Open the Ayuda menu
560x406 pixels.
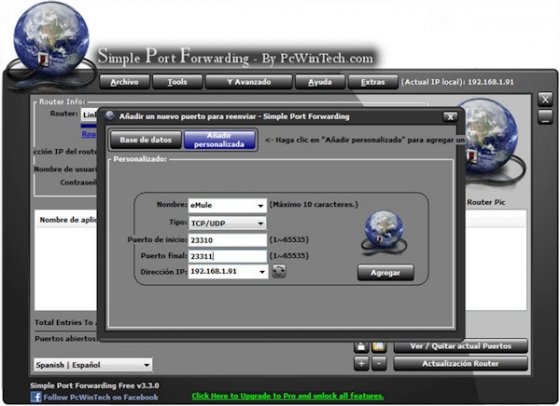(320, 82)
